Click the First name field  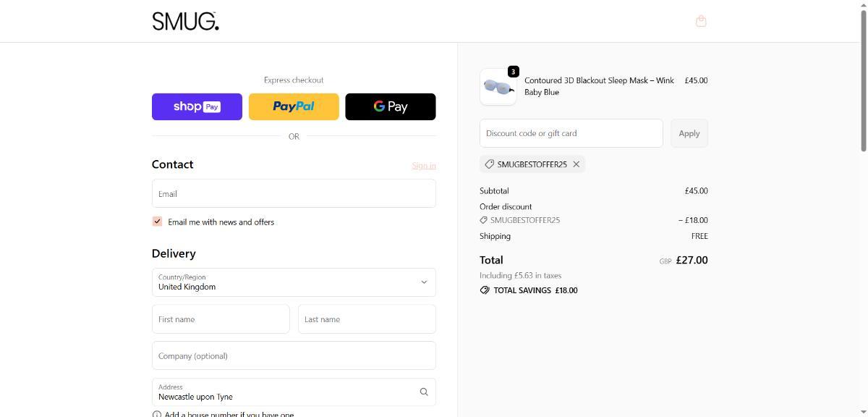221,319
